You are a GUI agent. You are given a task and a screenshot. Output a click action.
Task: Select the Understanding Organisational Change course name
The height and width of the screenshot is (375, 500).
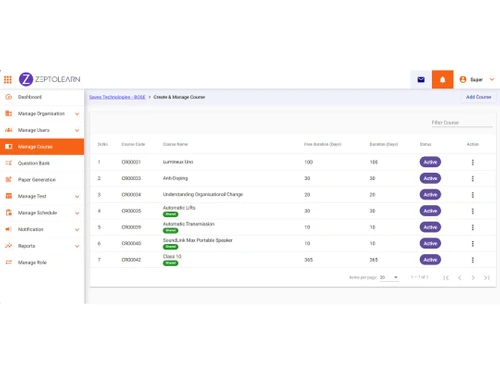[203, 194]
